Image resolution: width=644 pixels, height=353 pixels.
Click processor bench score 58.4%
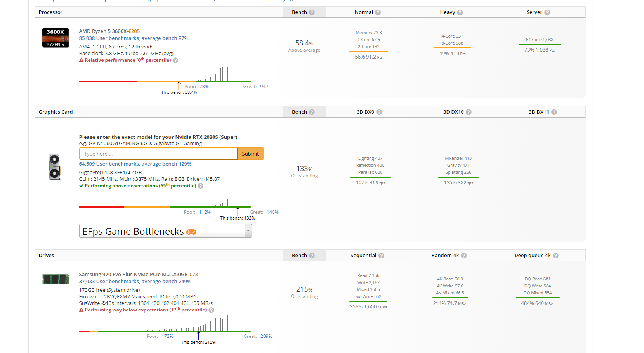tap(304, 43)
